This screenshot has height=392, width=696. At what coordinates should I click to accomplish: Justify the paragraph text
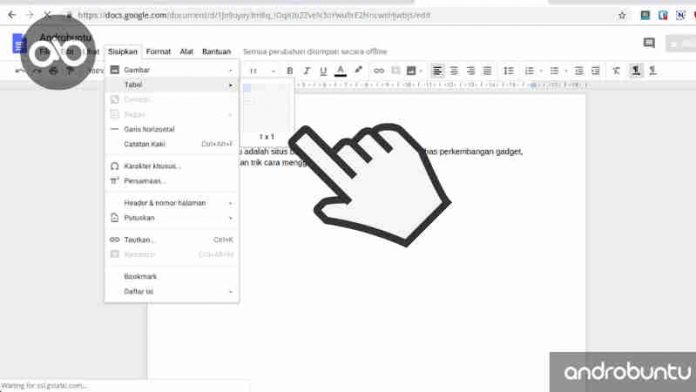(x=487, y=71)
